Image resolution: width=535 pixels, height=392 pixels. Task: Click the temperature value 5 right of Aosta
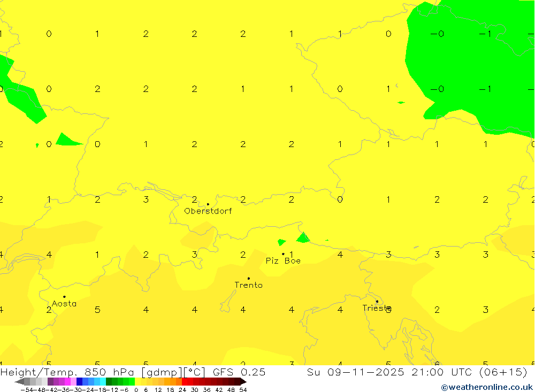(x=97, y=310)
